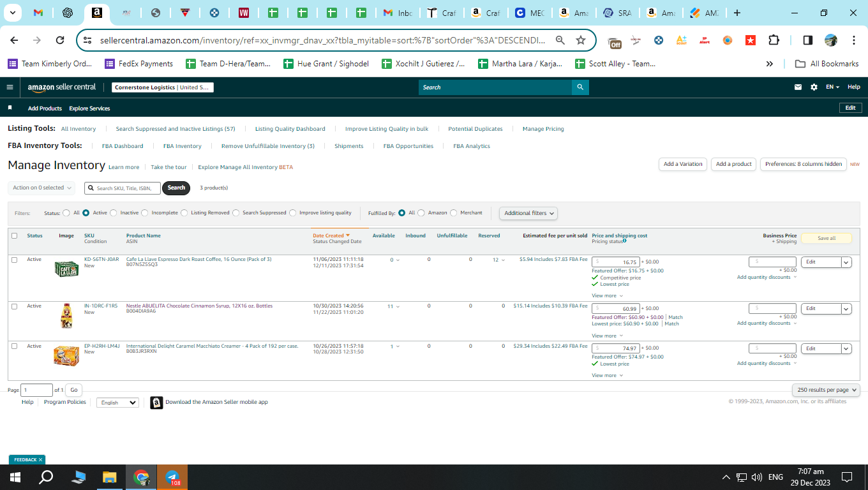Bookmark this page with the star icon
Screen dimensions: 868x490
tap(581, 40)
